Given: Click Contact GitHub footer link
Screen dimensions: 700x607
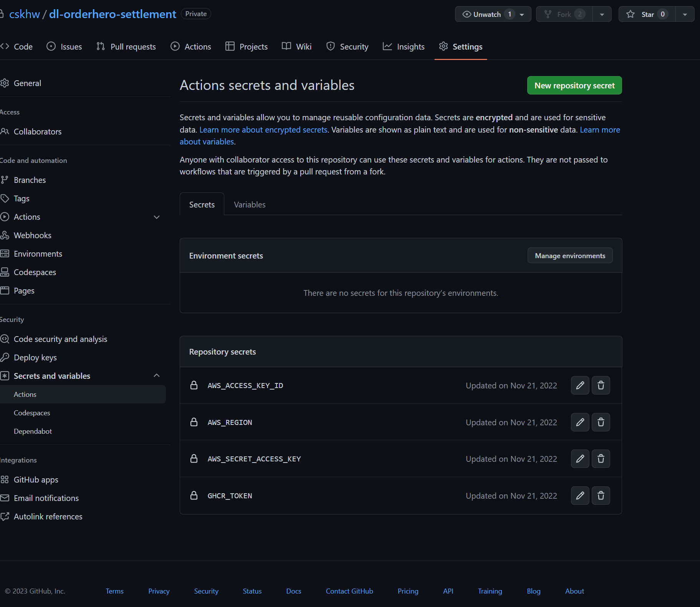Looking at the screenshot, I should click(349, 591).
